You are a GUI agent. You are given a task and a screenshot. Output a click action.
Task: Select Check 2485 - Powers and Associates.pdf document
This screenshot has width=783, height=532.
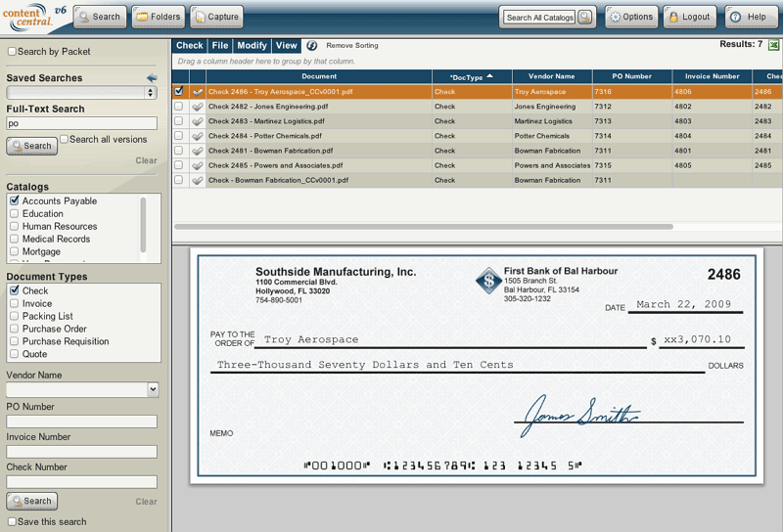(276, 165)
